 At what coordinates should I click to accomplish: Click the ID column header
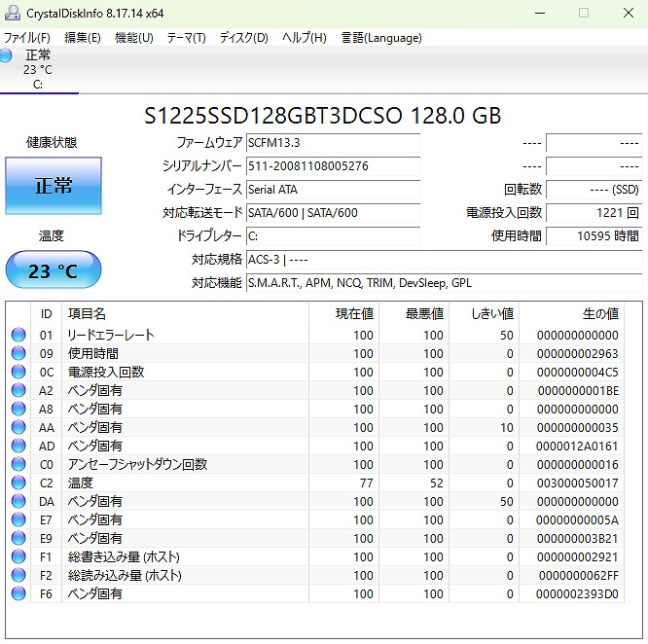pyautogui.click(x=47, y=314)
